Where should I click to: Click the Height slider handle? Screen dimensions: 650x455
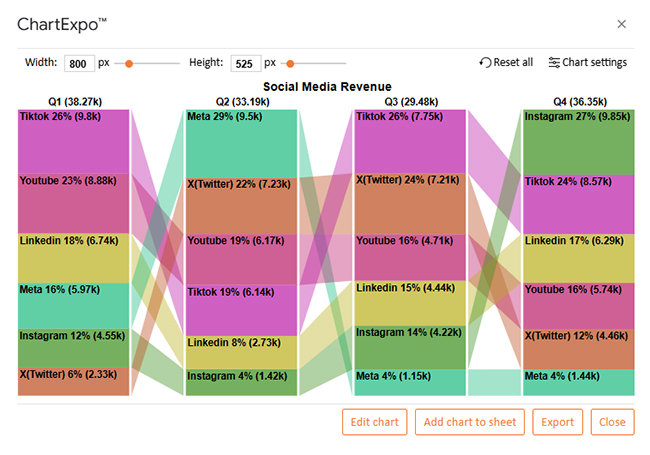tap(290, 63)
